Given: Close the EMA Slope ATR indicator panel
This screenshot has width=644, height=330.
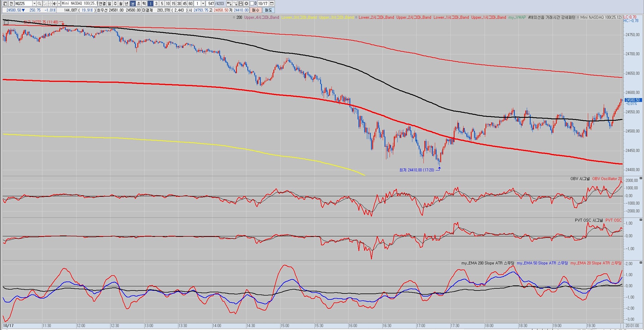Looking at the screenshot, I should click(x=641, y=263).
